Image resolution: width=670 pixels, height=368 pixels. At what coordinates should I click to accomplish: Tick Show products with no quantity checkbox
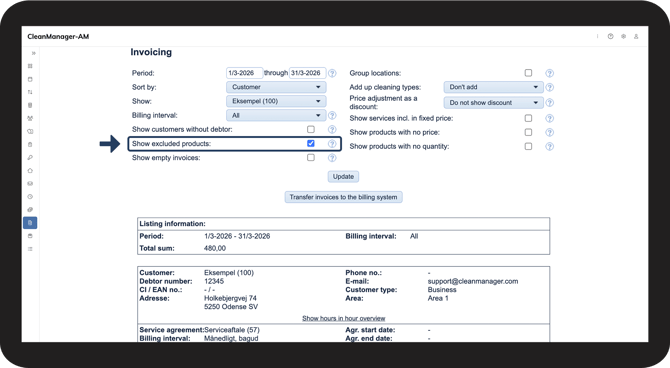(x=528, y=146)
